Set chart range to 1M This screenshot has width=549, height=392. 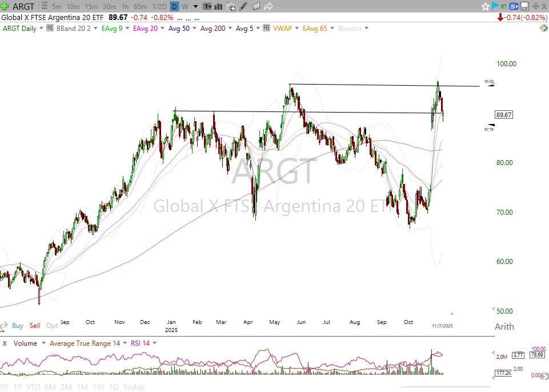pos(82,387)
